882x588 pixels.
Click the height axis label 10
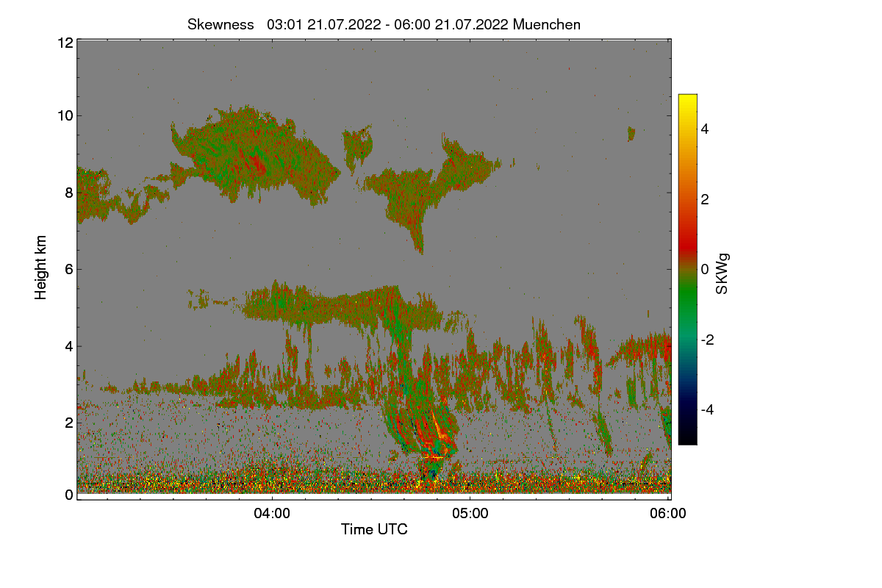[x=65, y=115]
